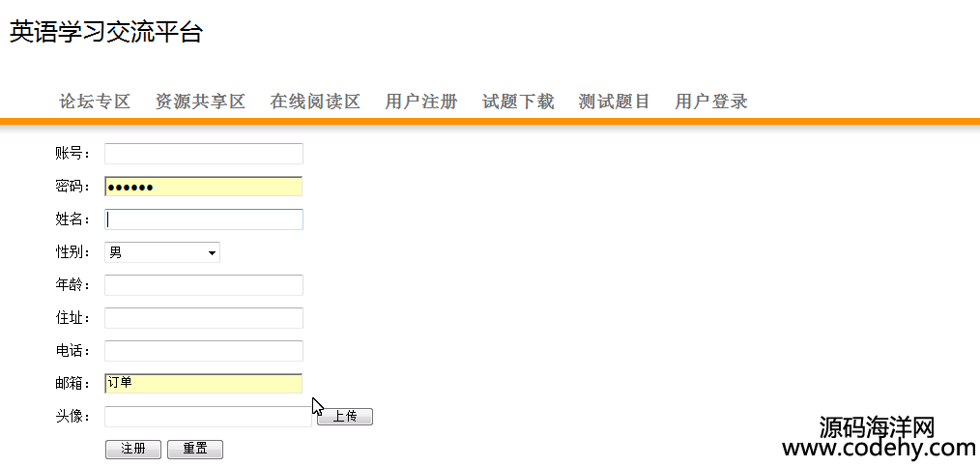Screen dimensions: 980x467
Task: Click the 上传 button
Action: 345,417
